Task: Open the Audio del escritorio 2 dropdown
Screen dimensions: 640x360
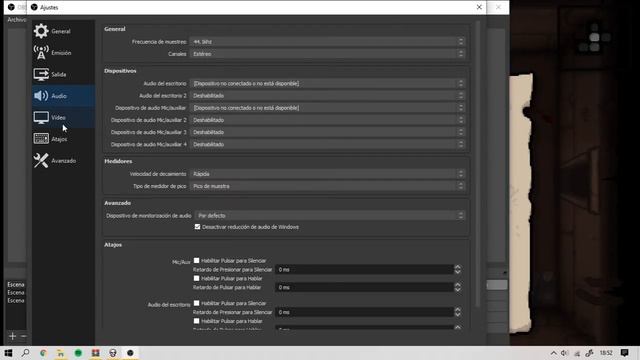Action: tap(327, 96)
